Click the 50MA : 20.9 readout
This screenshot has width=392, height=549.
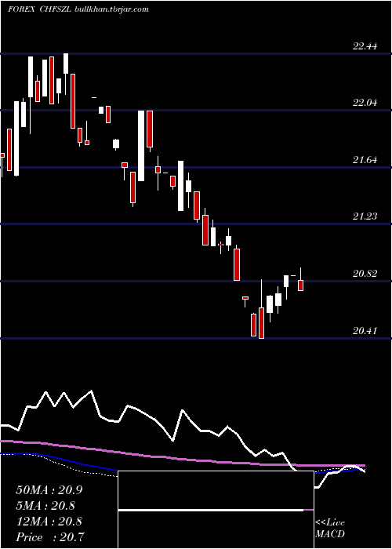[49, 490]
